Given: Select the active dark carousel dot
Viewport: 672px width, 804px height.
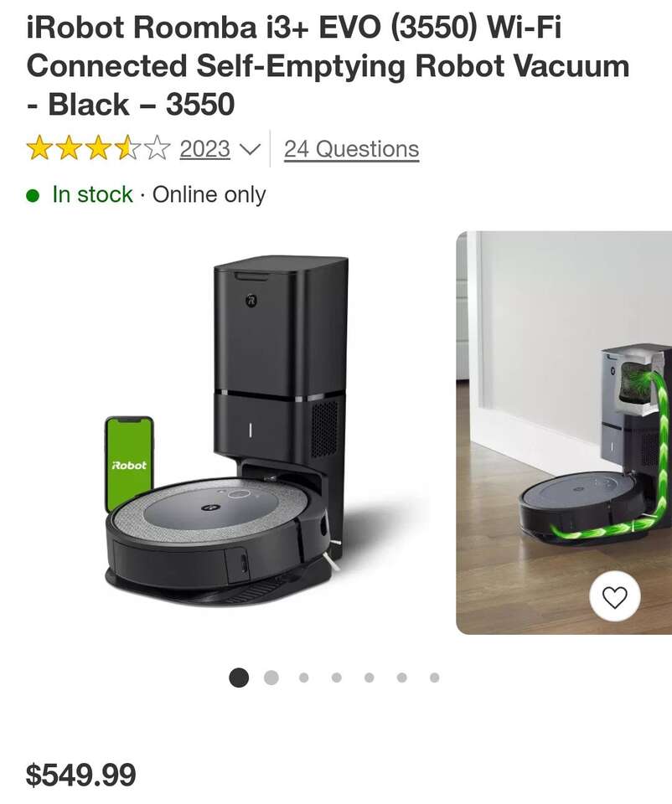Looking at the screenshot, I should [239, 678].
